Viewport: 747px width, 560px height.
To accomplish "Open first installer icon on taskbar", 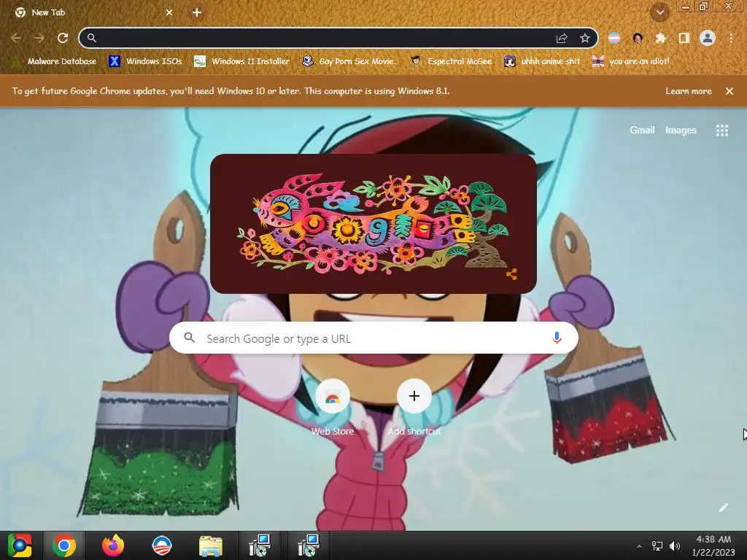I will [x=260, y=545].
